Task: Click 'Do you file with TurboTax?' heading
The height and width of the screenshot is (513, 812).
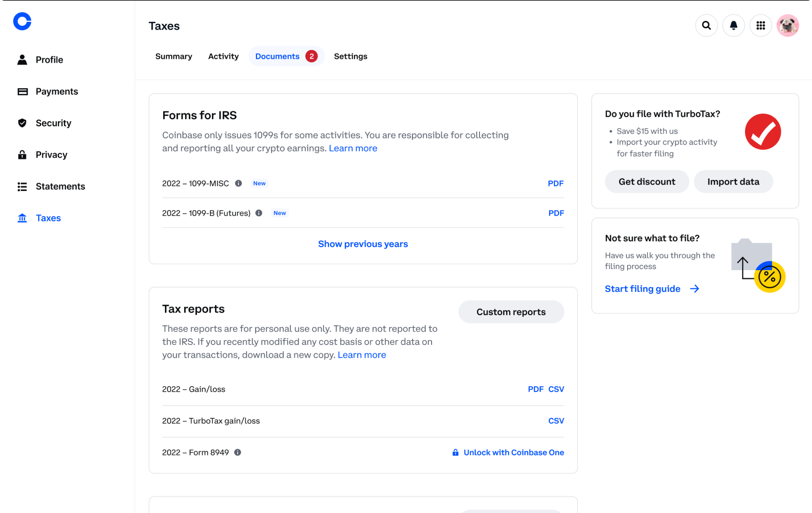Action: point(662,114)
